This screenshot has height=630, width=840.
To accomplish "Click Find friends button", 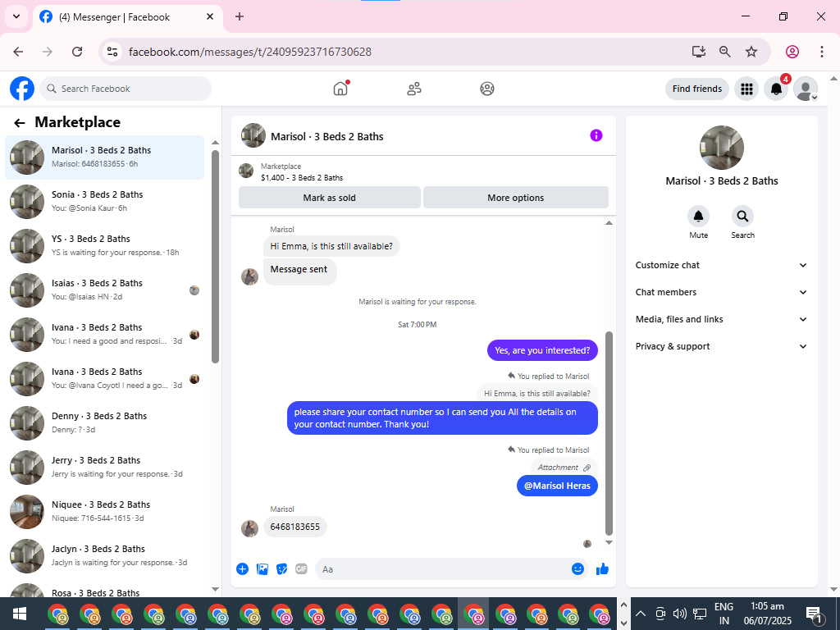I will pyautogui.click(x=697, y=89).
